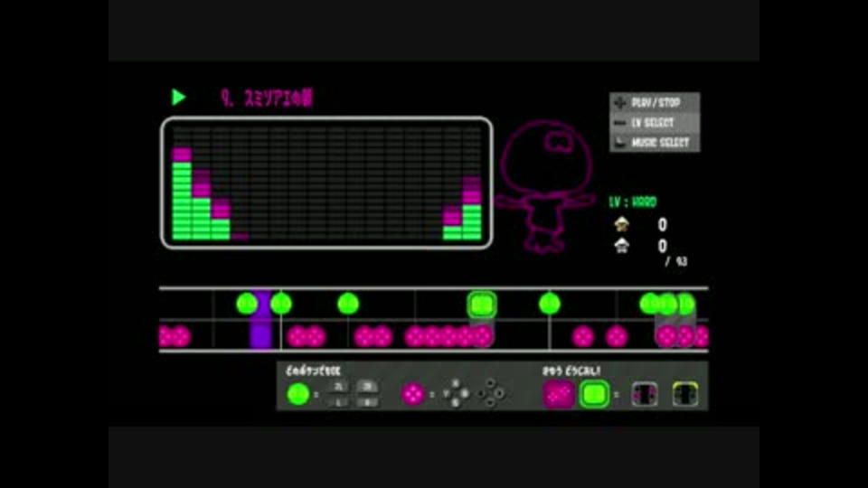868x488 pixels.
Task: Click the pink square note icon in the legend
Action: (558, 395)
